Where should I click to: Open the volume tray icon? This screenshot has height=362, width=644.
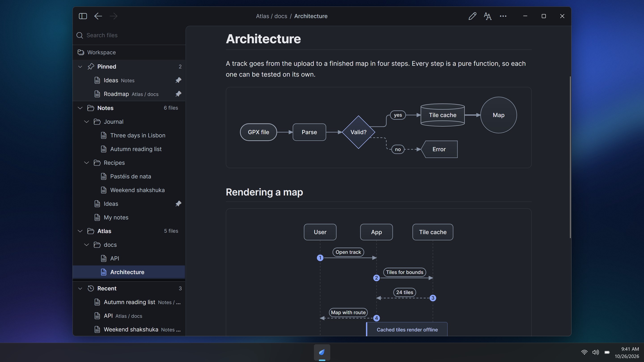595,352
